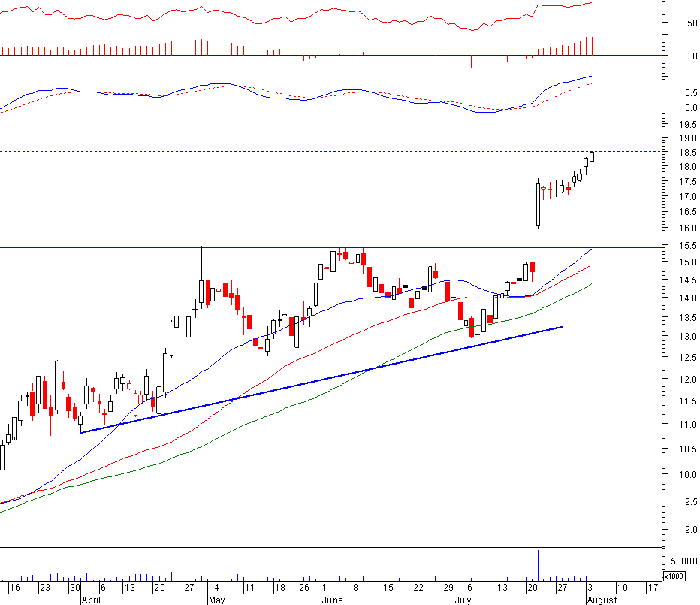Screen dimensions: 700x605
Task: Click the 0.0 label on MACD axis
Action: pyautogui.click(x=691, y=108)
